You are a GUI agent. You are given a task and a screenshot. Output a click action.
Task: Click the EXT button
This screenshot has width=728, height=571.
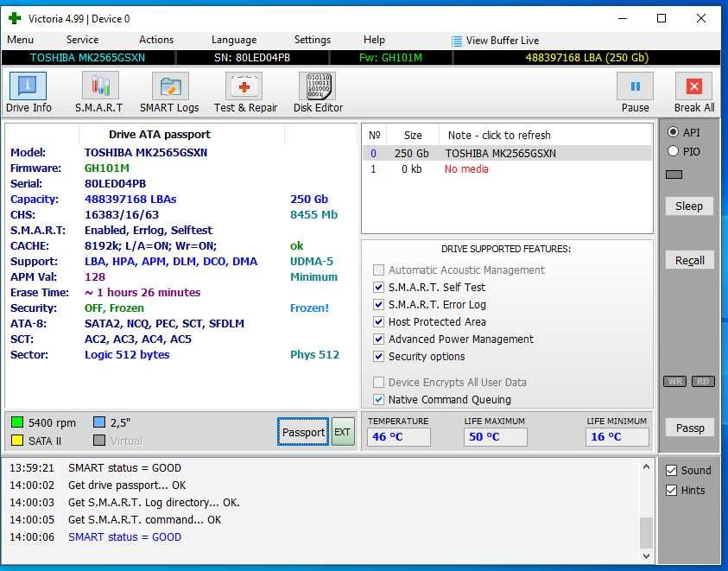[343, 432]
